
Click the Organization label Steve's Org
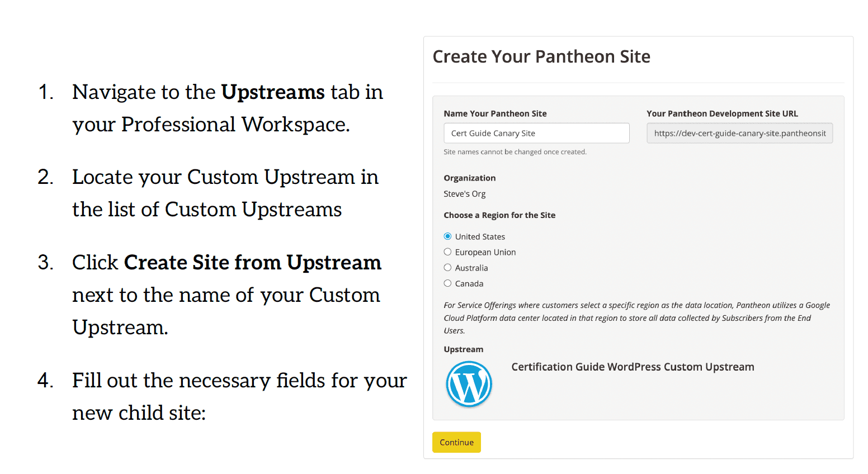tap(464, 194)
